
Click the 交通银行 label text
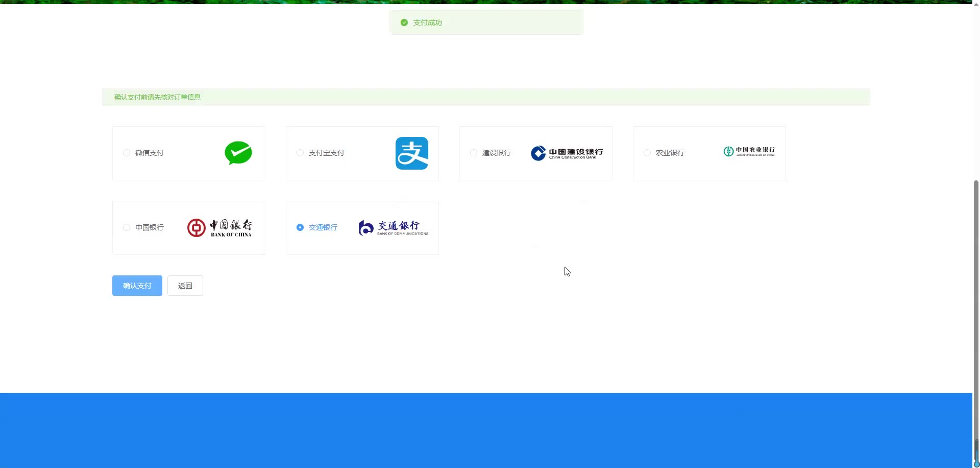click(323, 227)
